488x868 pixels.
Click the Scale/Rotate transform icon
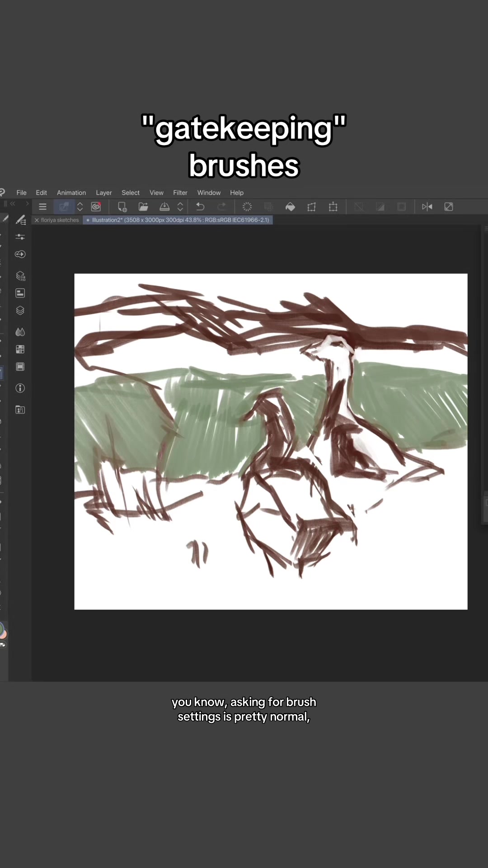point(312,207)
